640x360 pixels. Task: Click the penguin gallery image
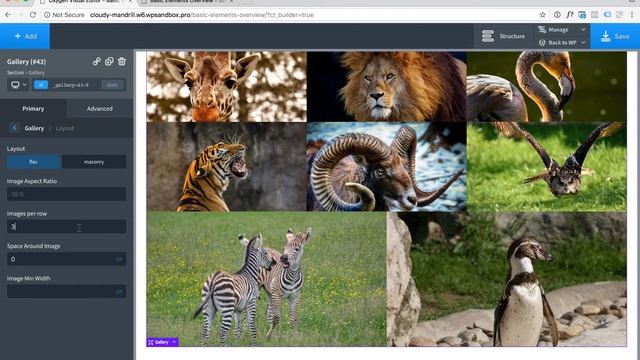tap(507, 279)
